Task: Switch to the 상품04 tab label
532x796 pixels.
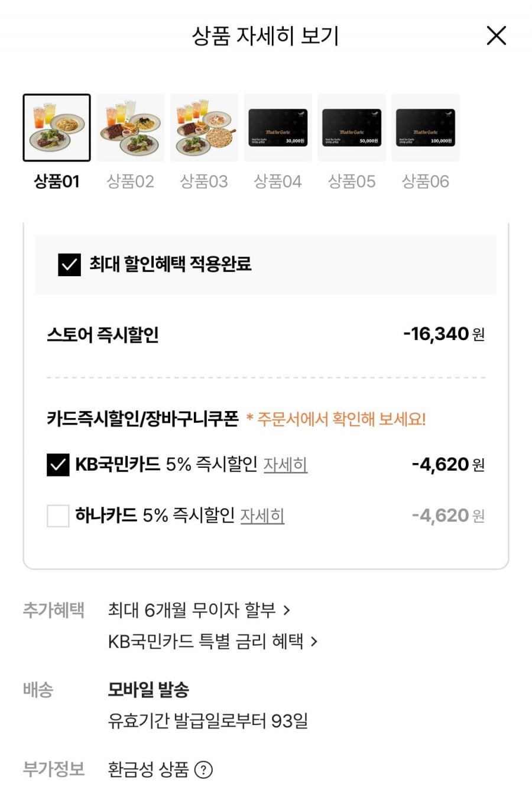Action: pos(278,182)
